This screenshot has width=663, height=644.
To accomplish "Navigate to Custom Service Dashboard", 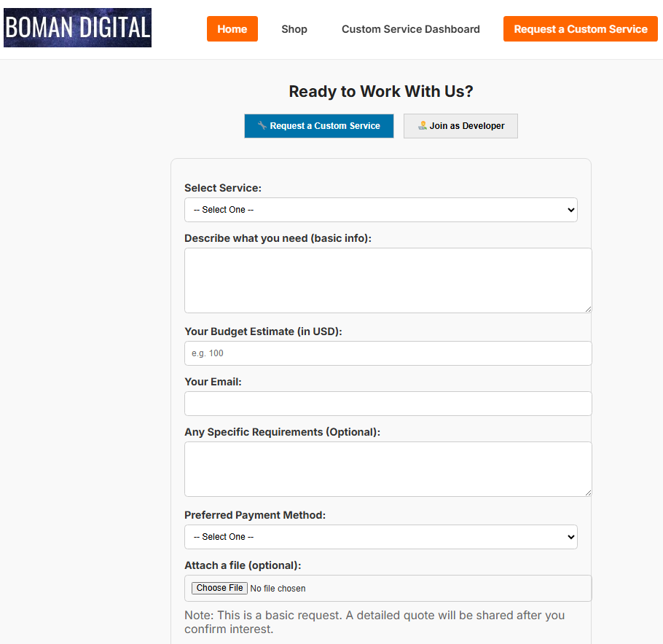I will point(410,29).
